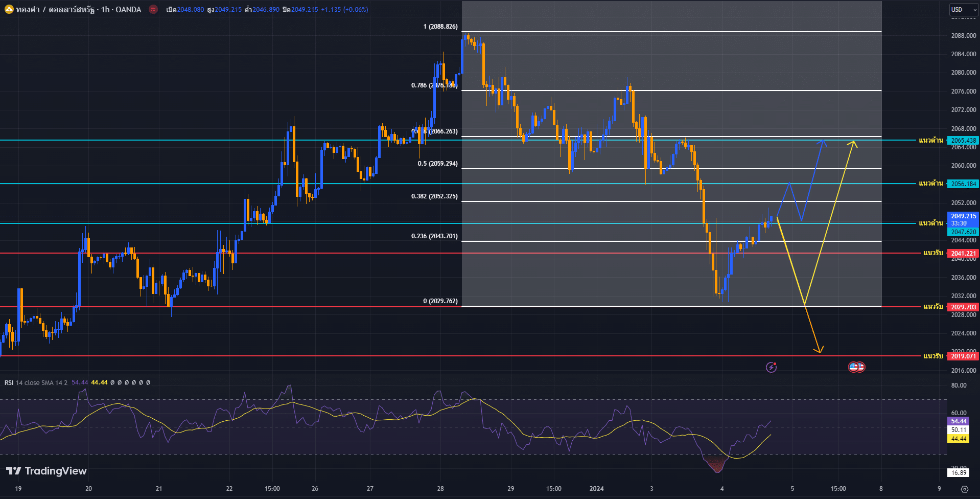Click the RSI indicator legend title
The image size is (980, 499).
coord(9,382)
